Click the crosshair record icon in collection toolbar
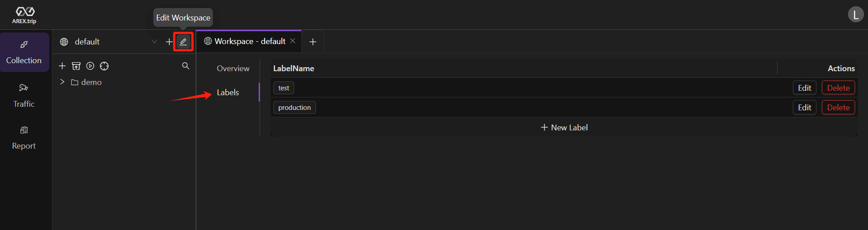Image resolution: width=868 pixels, height=230 pixels. [x=104, y=66]
